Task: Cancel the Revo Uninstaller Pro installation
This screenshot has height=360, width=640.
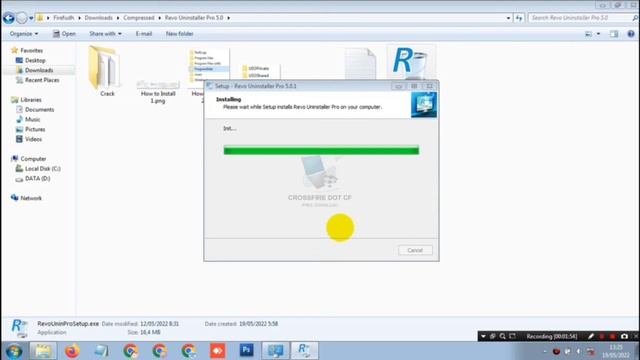Action: click(415, 250)
